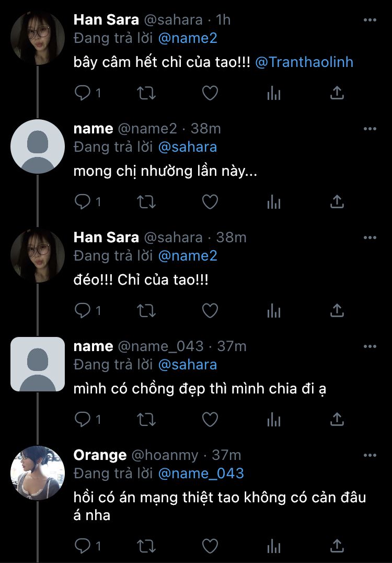View analytics on 'đéo!!! Chỉ của tao!!!' tweet
The height and width of the screenshot is (563, 392).
[274, 311]
